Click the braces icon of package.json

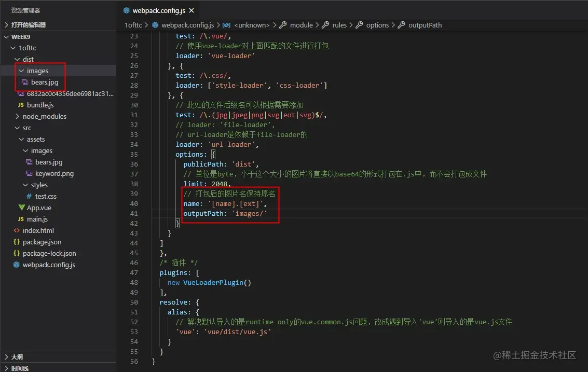click(x=17, y=242)
